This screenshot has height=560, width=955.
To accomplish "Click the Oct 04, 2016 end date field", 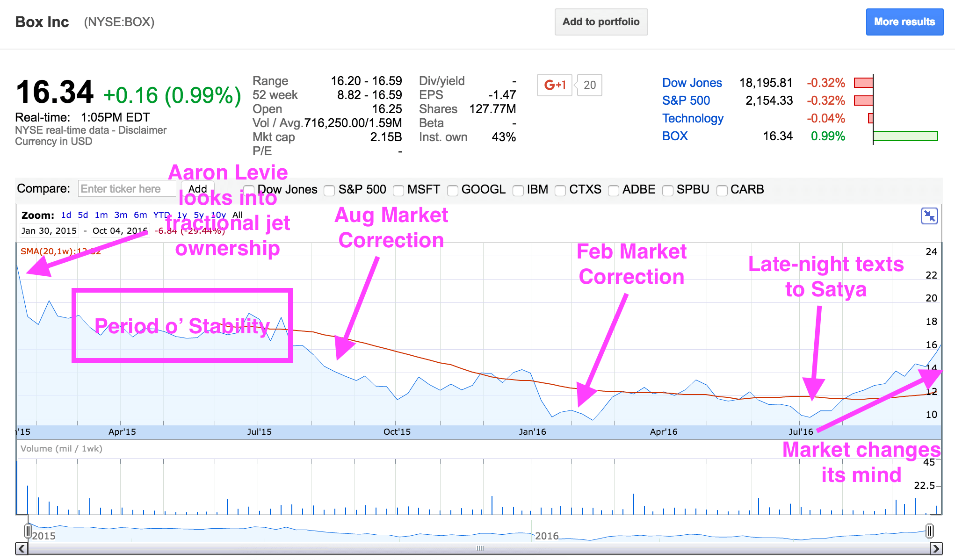I will [x=120, y=230].
